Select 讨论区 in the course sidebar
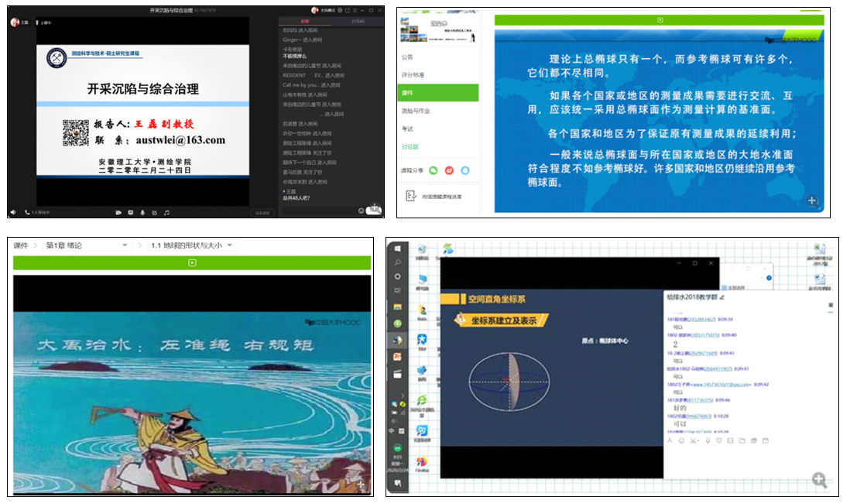The width and height of the screenshot is (850, 504). pyautogui.click(x=410, y=146)
